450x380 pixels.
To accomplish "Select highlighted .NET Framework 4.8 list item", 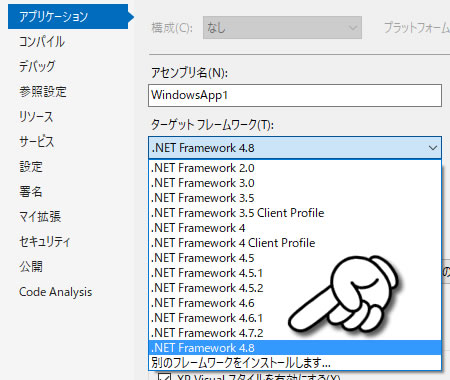I will pyautogui.click(x=295, y=348).
